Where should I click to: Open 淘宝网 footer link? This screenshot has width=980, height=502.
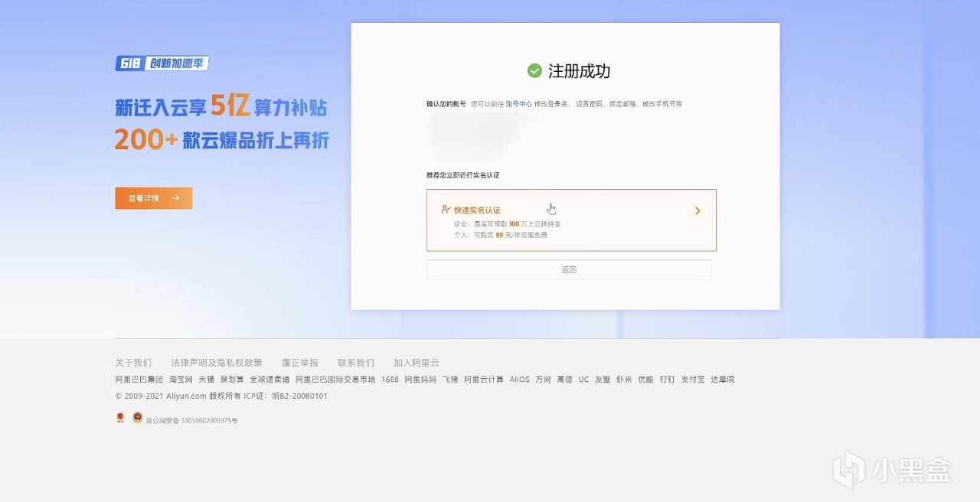[181, 380]
